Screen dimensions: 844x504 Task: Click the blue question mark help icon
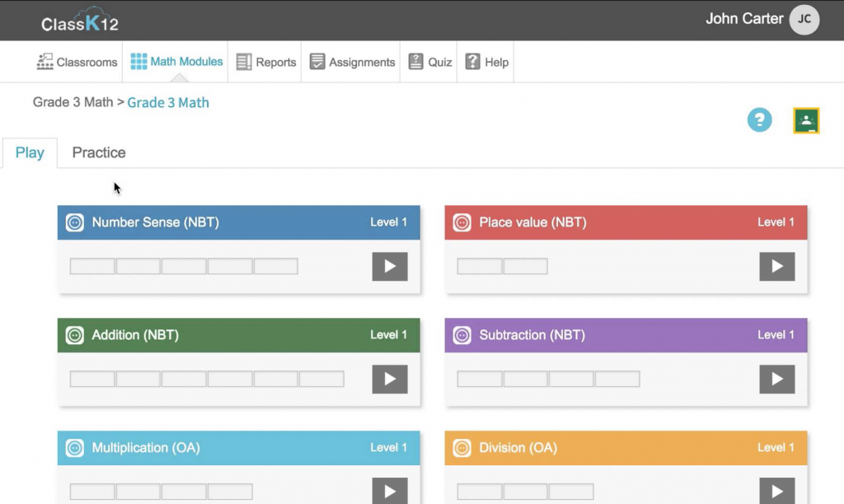click(x=759, y=120)
